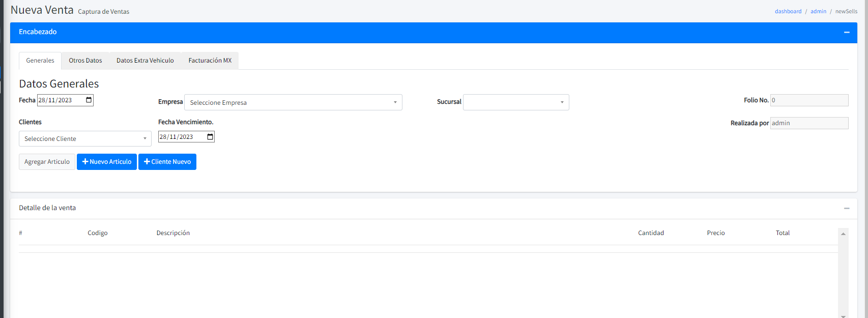Switch to the Otros Datos tab

pos(85,61)
